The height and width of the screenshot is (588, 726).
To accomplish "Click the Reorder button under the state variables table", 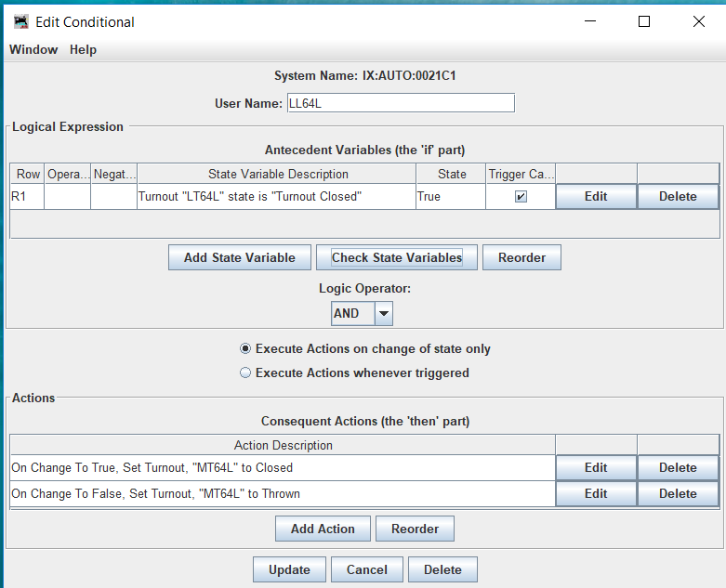I will point(521,257).
